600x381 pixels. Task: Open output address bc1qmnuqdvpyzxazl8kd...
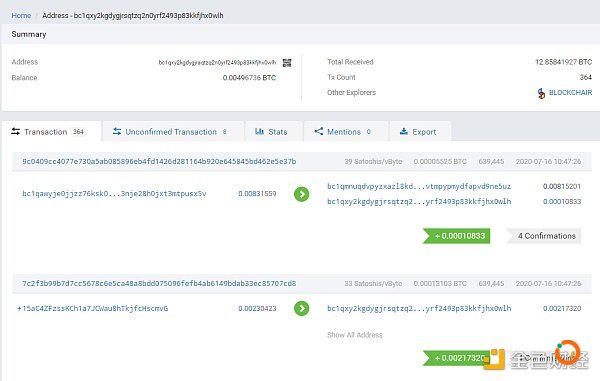419,186
